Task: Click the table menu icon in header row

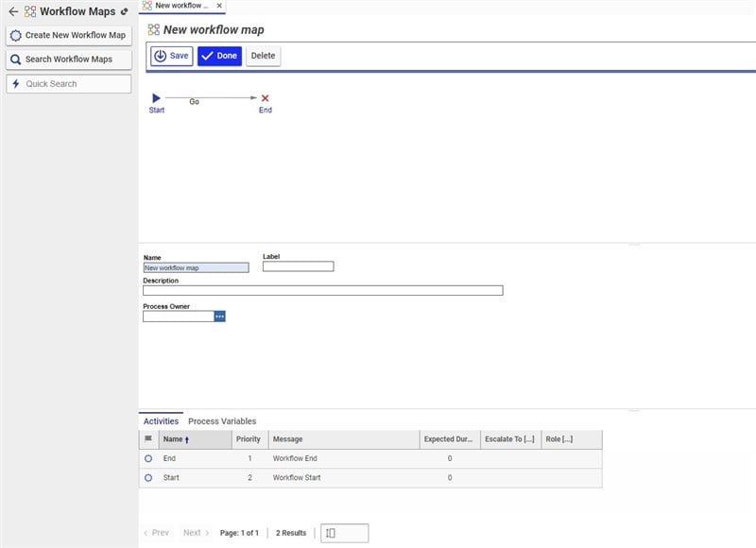Action: (148, 439)
